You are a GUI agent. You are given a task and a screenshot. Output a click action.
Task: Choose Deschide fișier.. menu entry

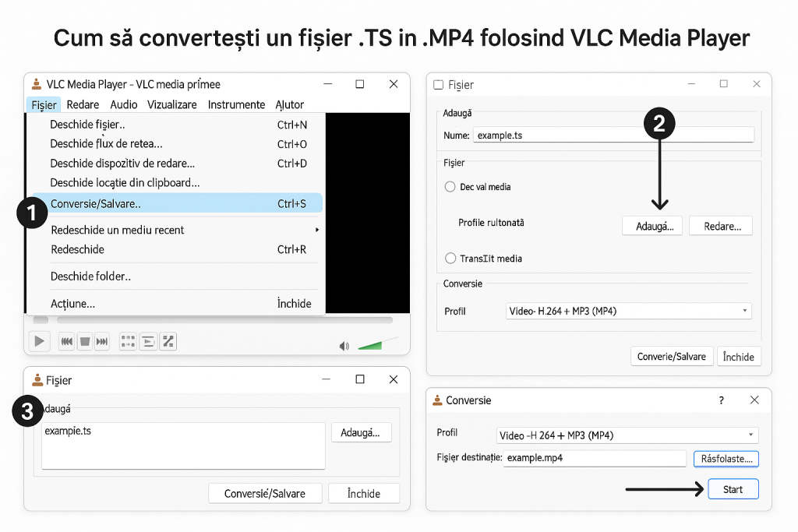coord(177,125)
